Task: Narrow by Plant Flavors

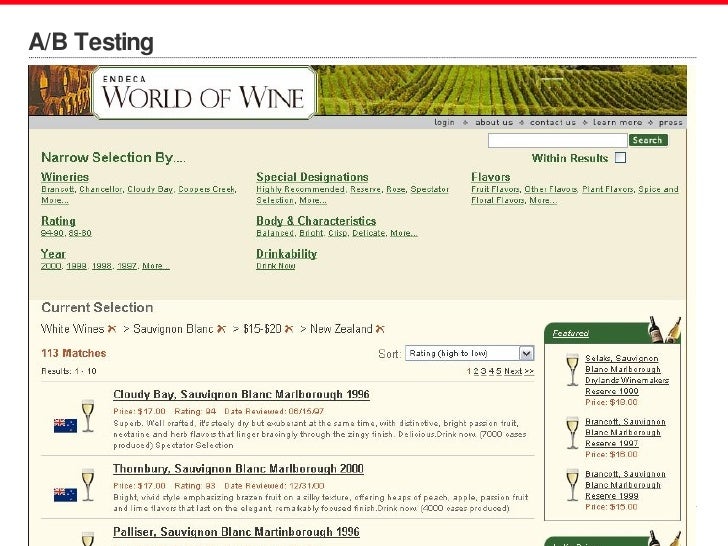Action: click(x=608, y=189)
